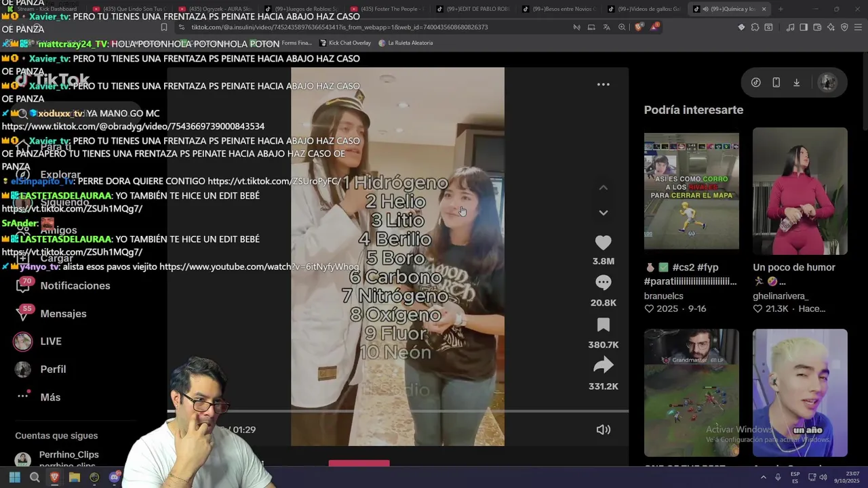
Task: Close the 'Química y los' active tab
Action: (764, 9)
